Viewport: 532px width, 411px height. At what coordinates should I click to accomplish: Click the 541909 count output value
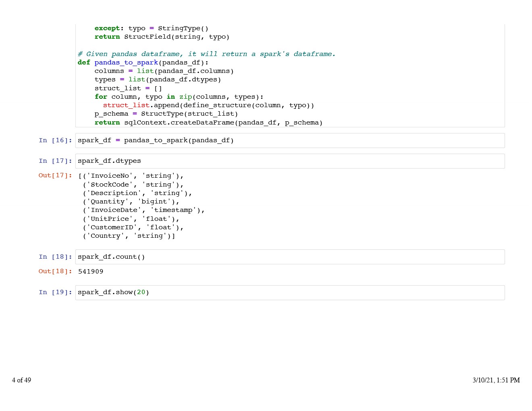(x=91, y=272)
